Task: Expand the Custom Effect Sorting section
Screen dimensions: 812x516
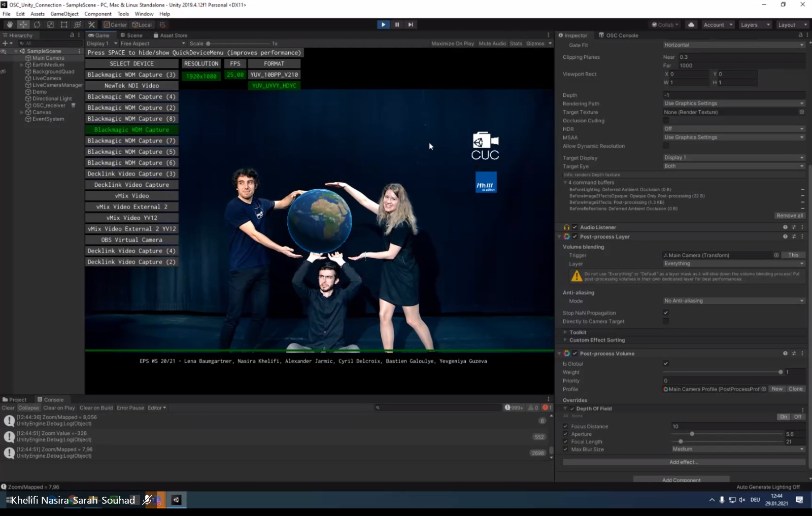Action: [x=597, y=340]
